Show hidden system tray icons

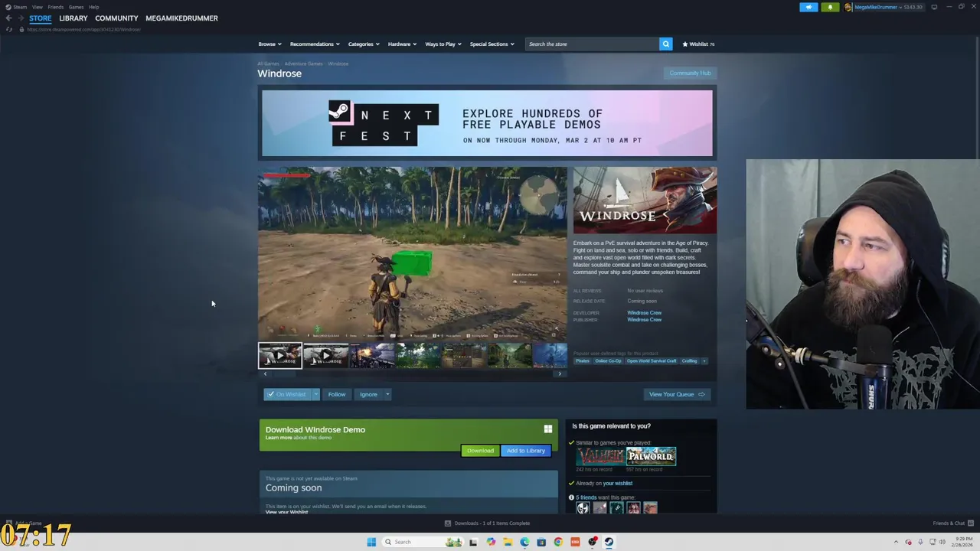click(x=897, y=542)
